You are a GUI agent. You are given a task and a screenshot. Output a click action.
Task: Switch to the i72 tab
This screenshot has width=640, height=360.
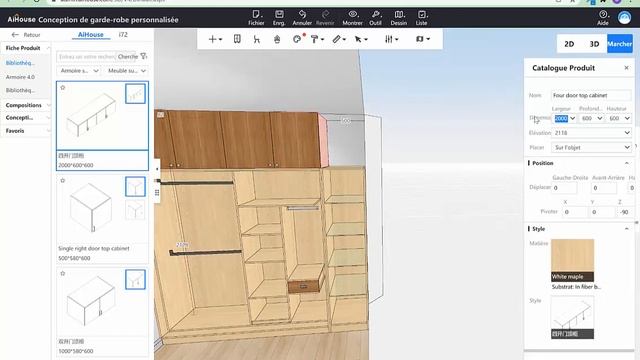pos(123,35)
